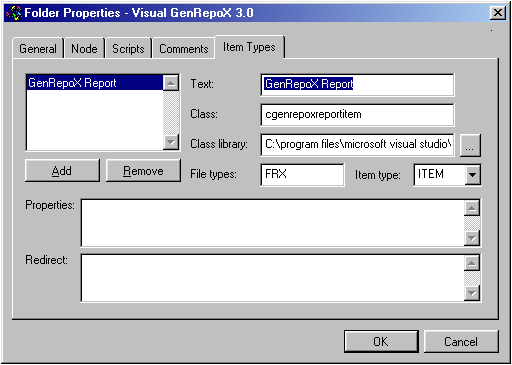Click the Add button

(62, 171)
